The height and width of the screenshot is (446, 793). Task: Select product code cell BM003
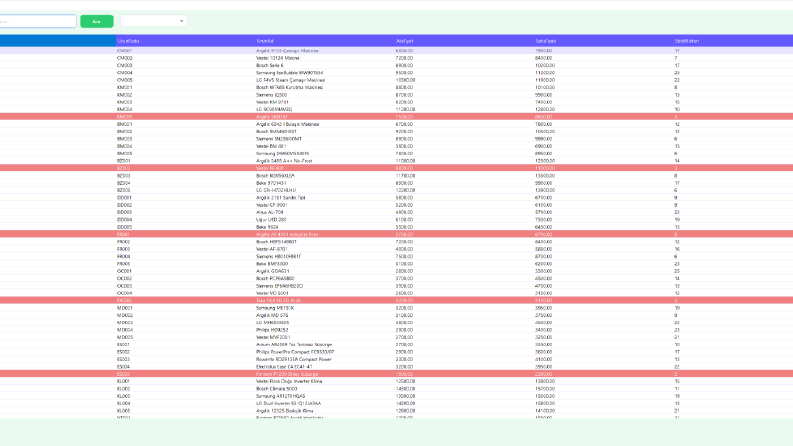point(124,139)
